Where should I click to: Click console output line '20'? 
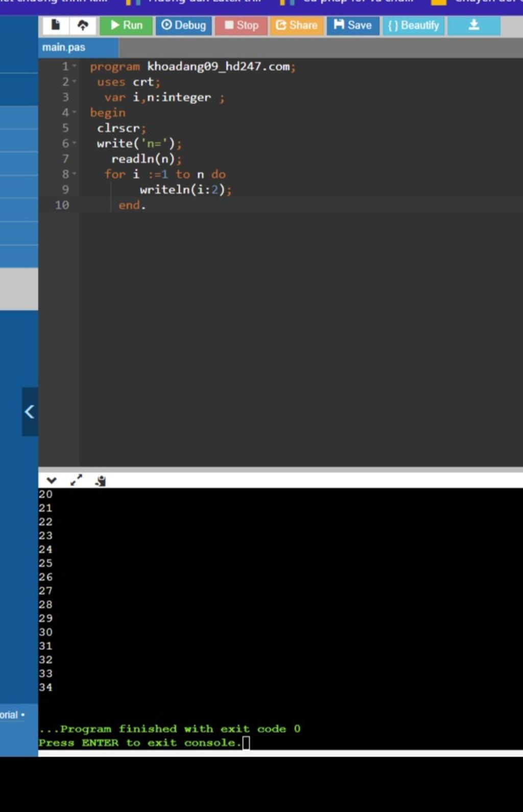click(45, 494)
